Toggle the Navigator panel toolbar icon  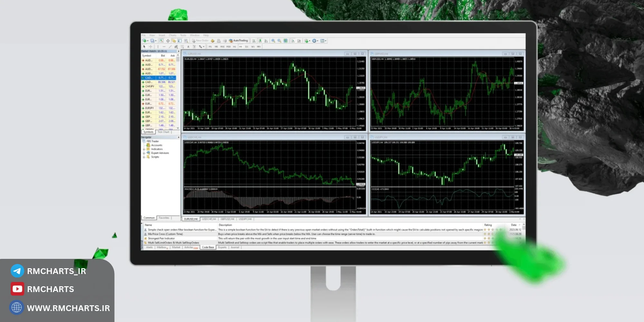(174, 41)
